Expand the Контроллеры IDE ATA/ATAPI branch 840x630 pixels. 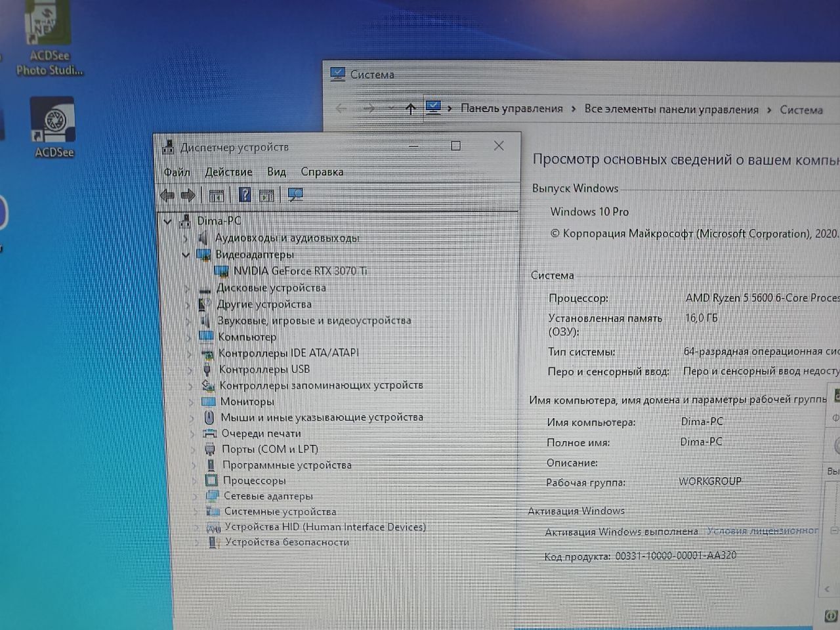[190, 353]
